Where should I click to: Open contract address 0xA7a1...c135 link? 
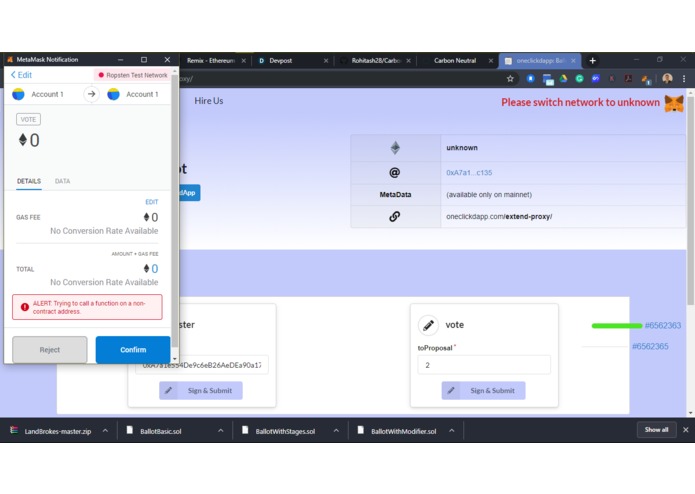tap(469, 173)
